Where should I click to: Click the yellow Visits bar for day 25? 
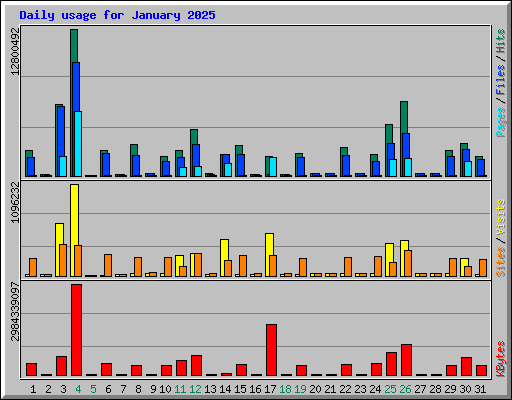389,253
